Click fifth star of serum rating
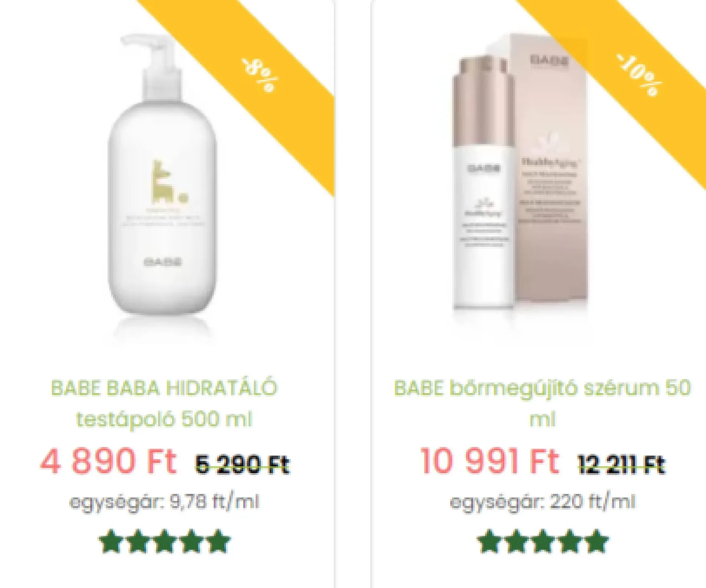This screenshot has height=588, width=706. click(x=596, y=541)
